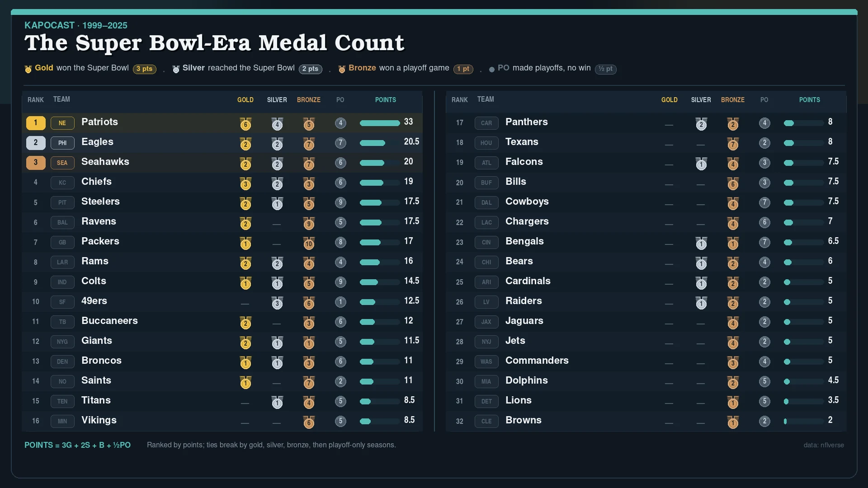Click the gold medal icon in the legend
The height and width of the screenshot is (488, 868).
coord(28,69)
